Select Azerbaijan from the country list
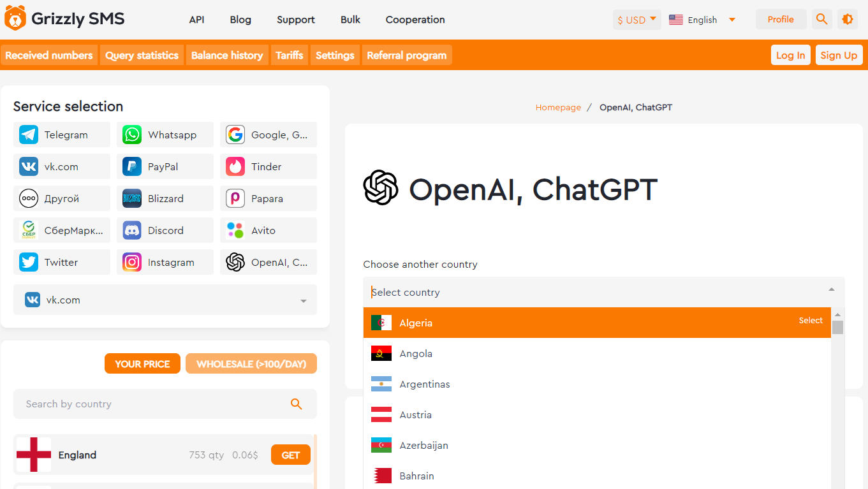868x489 pixels. pos(597,445)
